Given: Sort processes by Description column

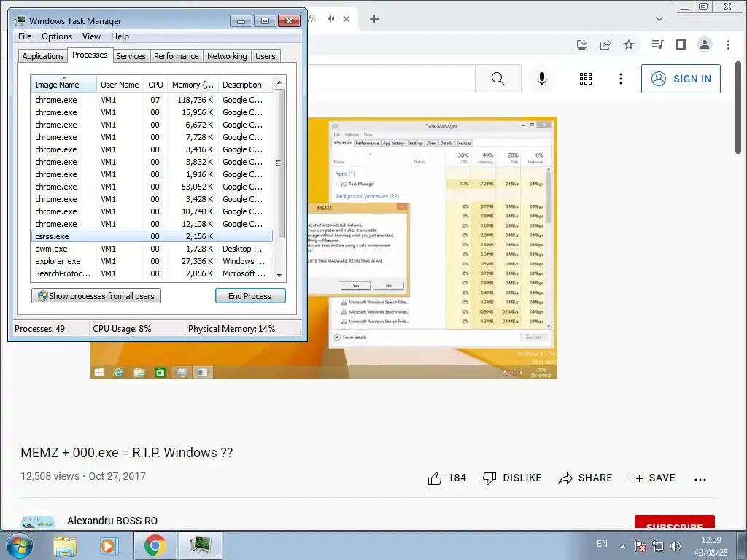Looking at the screenshot, I should coord(246,85).
